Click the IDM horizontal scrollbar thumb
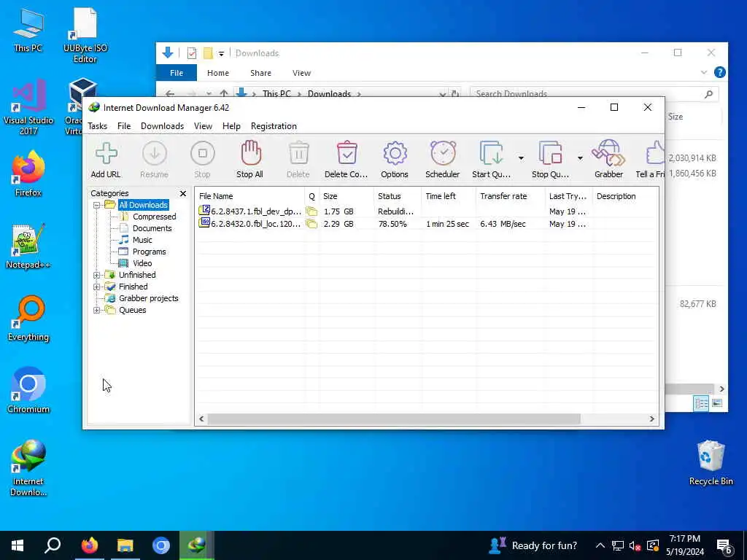The height and width of the screenshot is (560, 747). point(394,419)
